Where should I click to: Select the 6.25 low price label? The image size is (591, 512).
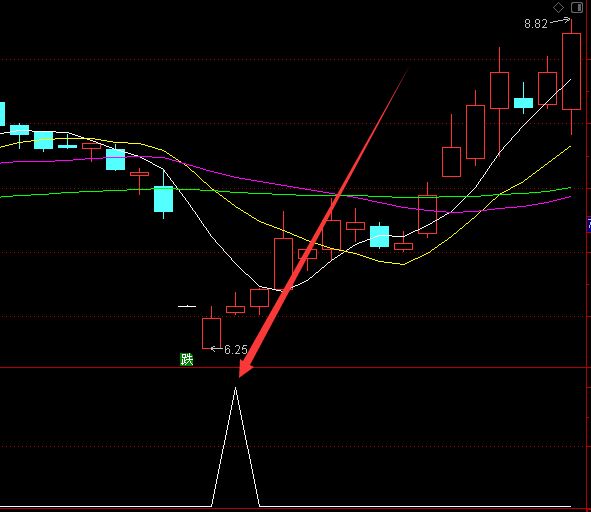click(236, 350)
